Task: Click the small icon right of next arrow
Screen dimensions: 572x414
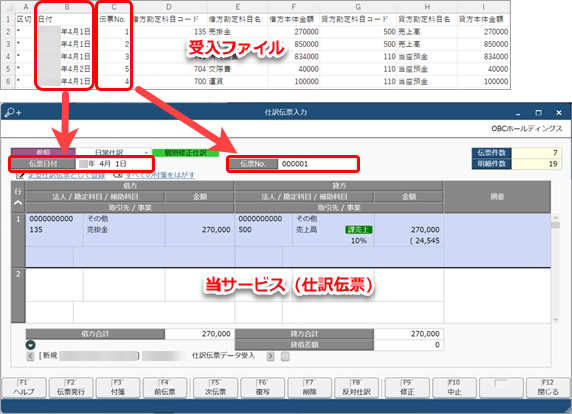Action: [x=285, y=356]
